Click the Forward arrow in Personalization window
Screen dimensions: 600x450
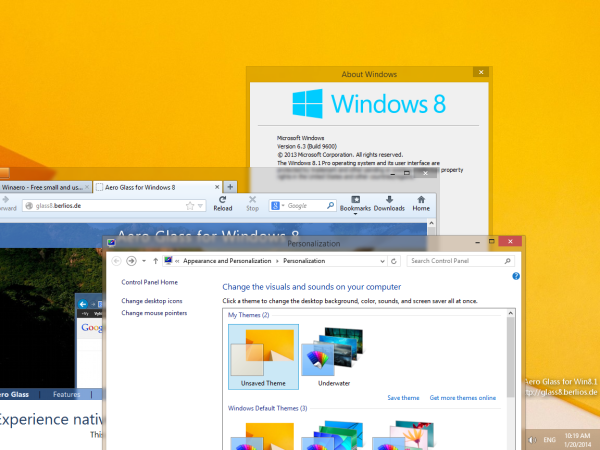(x=131, y=261)
